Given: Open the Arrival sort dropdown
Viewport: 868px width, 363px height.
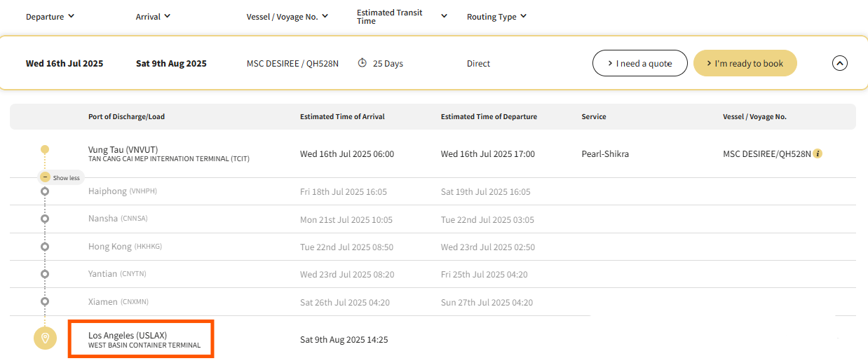Looking at the screenshot, I should click(x=153, y=17).
